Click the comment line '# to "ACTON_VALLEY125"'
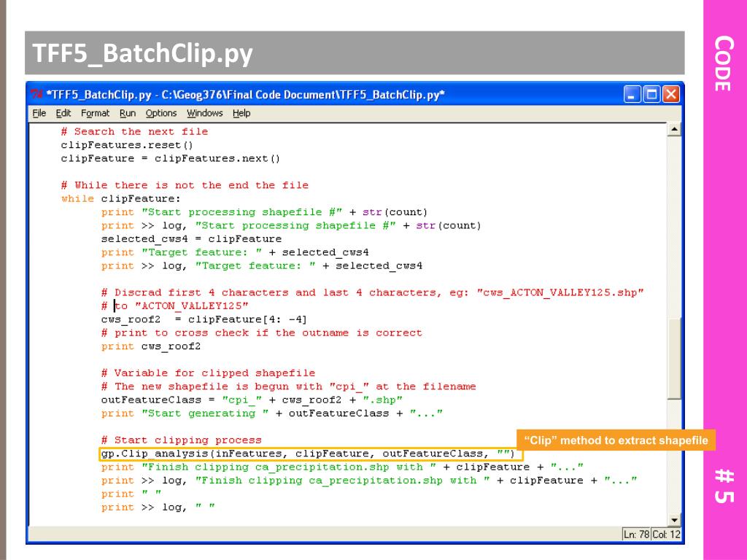Viewport: 747px width, 560px height. tap(174, 306)
